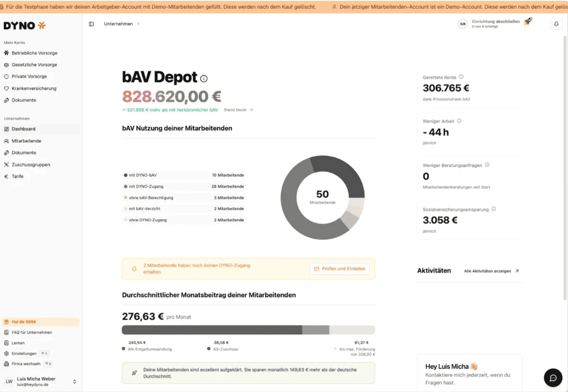Click the 828.620,00 € depot value

click(x=172, y=97)
